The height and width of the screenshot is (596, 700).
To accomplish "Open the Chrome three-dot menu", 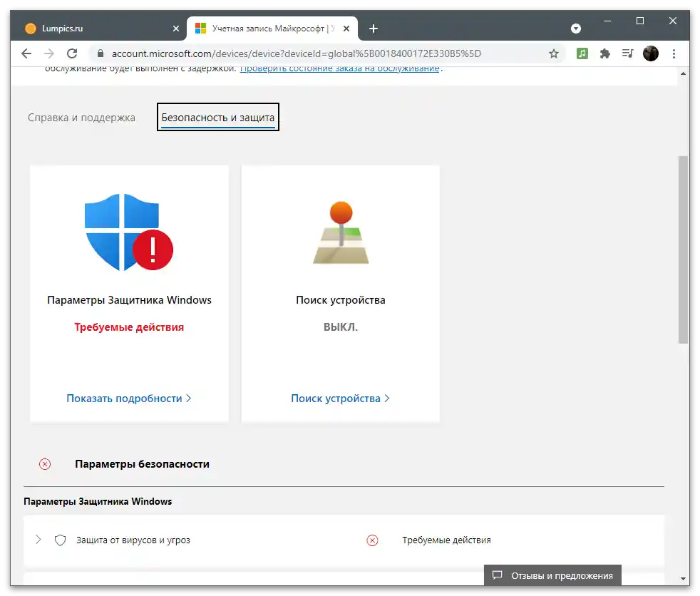I will [674, 53].
